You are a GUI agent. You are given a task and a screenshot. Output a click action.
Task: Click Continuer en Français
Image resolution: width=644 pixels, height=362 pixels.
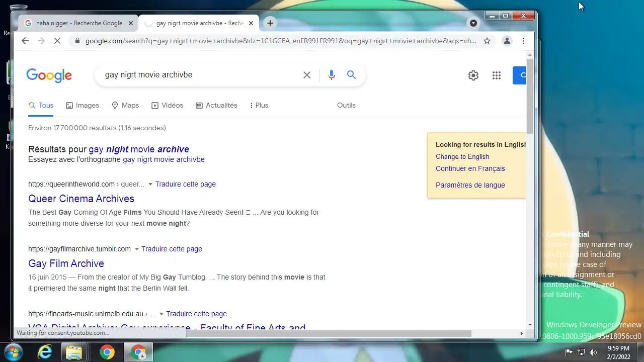coord(470,168)
